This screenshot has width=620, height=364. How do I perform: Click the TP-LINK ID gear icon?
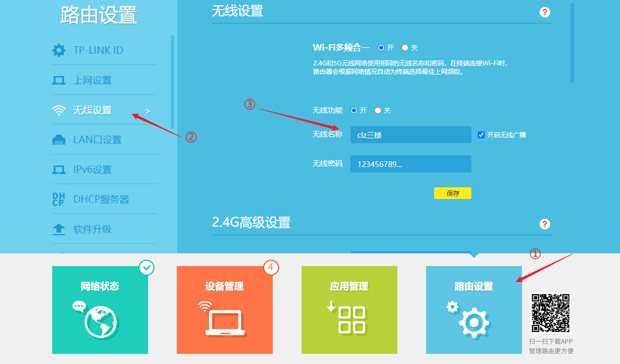pyautogui.click(x=59, y=50)
